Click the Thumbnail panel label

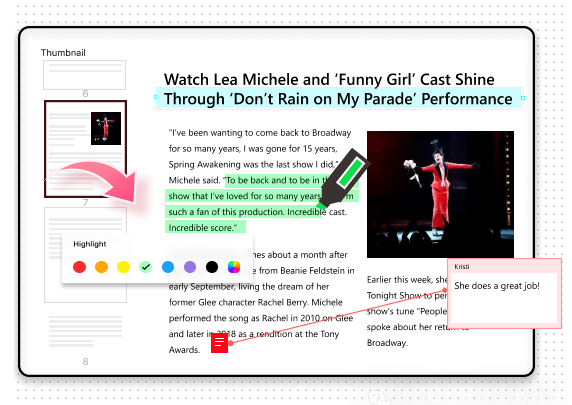(63, 53)
